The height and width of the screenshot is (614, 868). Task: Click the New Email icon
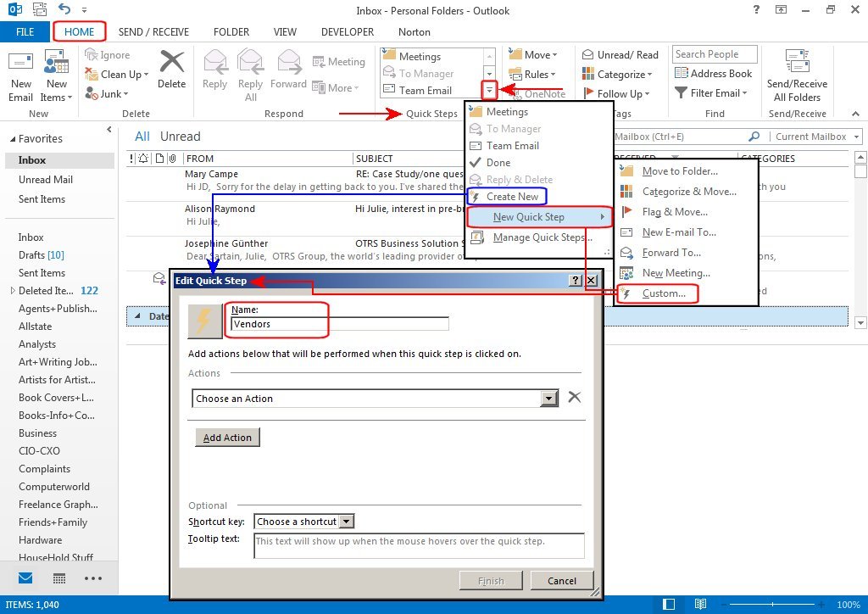point(21,64)
